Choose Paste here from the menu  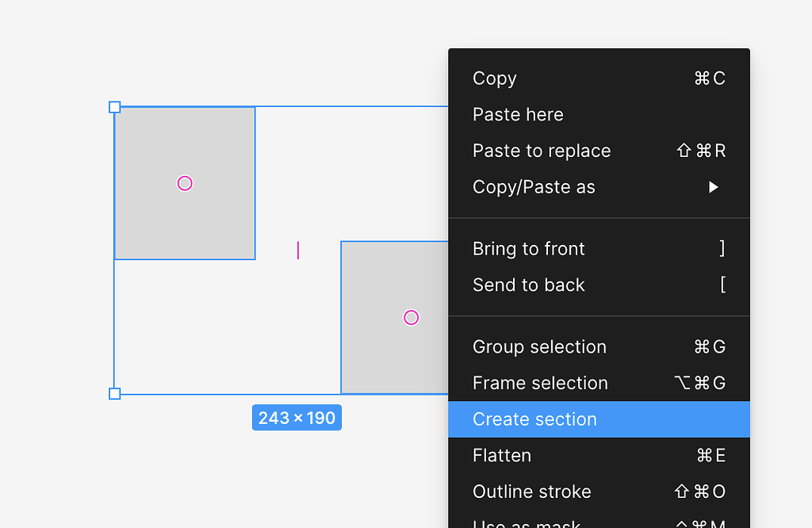pyautogui.click(x=518, y=115)
